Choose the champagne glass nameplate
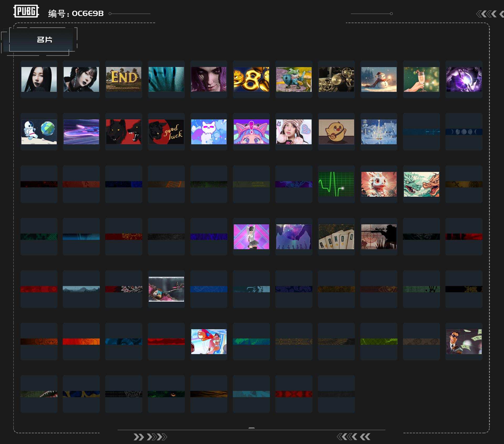The width and height of the screenshot is (504, 444). coord(421,79)
